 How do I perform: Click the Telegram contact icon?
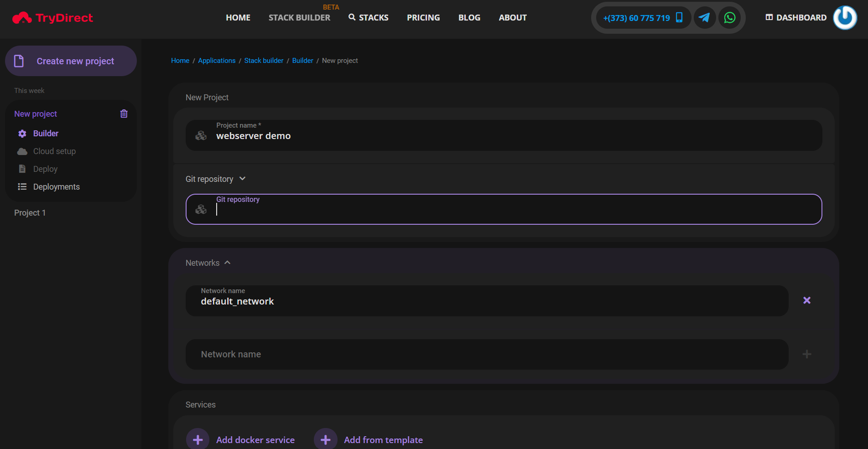pyautogui.click(x=704, y=18)
